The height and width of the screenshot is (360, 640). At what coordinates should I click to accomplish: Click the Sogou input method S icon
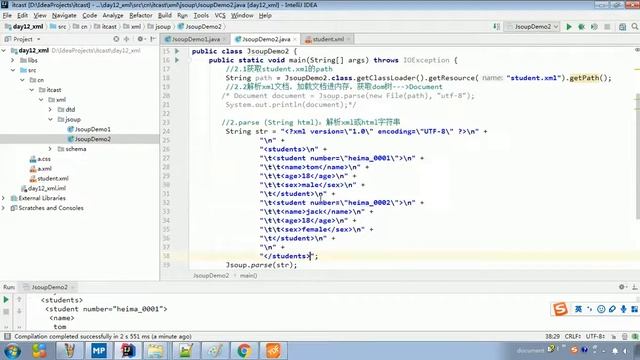click(x=560, y=309)
